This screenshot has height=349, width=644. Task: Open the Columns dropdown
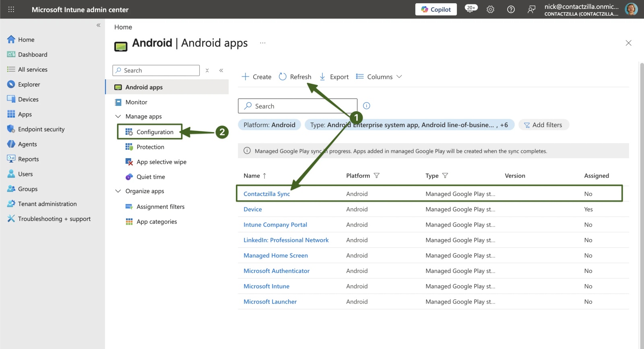[x=379, y=76]
